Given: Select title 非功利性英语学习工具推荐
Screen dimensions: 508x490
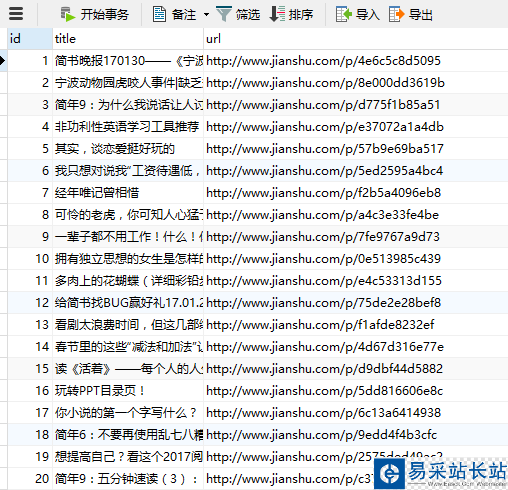Looking at the screenshot, I should [128, 127].
